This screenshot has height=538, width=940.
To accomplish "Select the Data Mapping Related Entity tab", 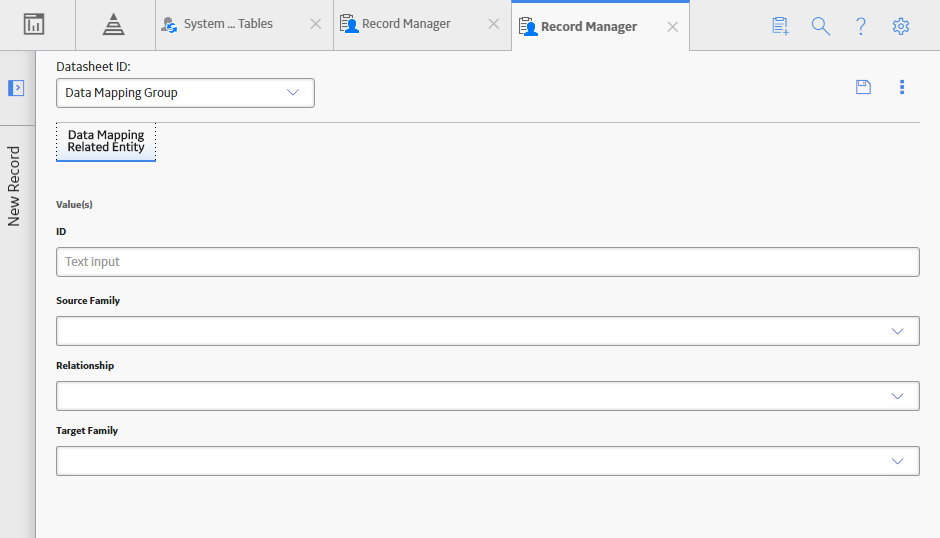I will click(x=106, y=142).
